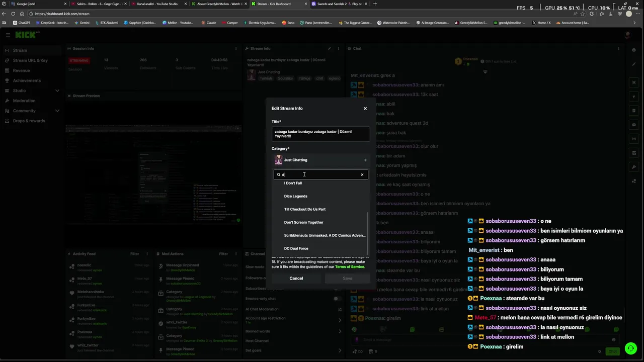Expand the Banned words row
The height and width of the screenshot is (362, 644).
tap(293, 331)
